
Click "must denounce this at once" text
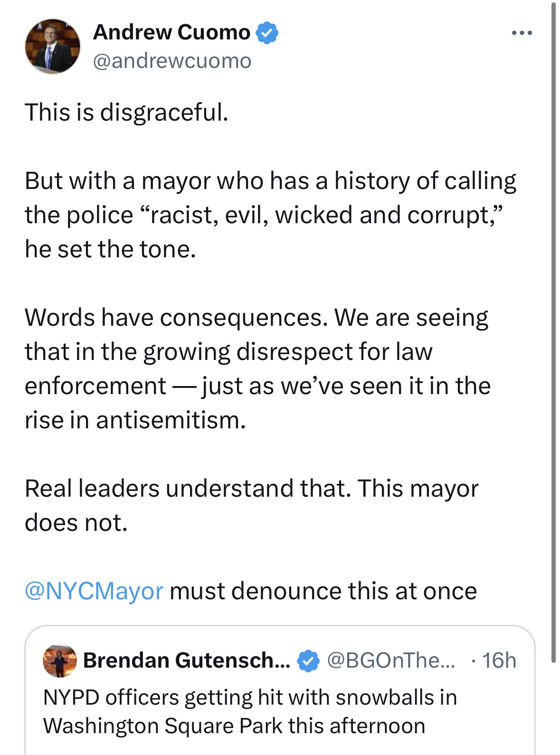[323, 591]
